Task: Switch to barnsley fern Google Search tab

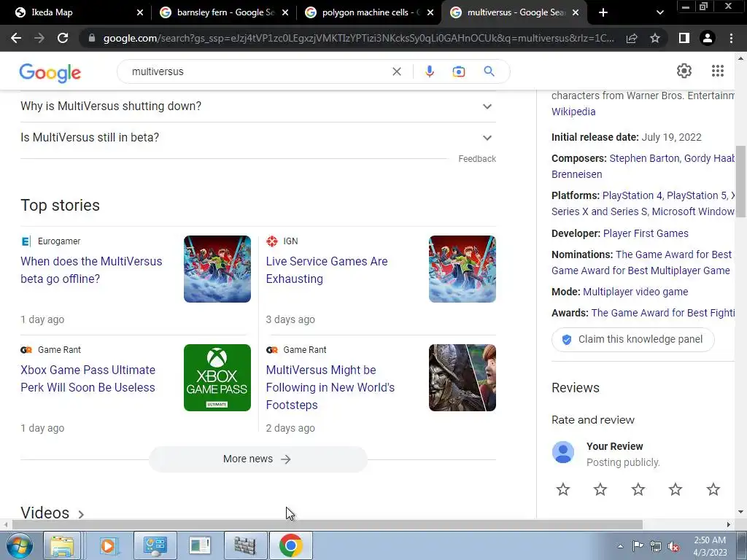Action: [224, 12]
